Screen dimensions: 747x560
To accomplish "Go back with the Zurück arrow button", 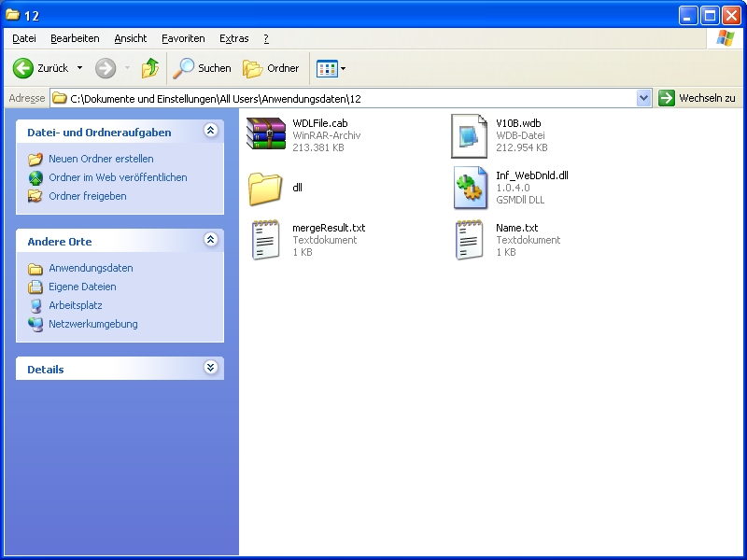I will (x=40, y=68).
